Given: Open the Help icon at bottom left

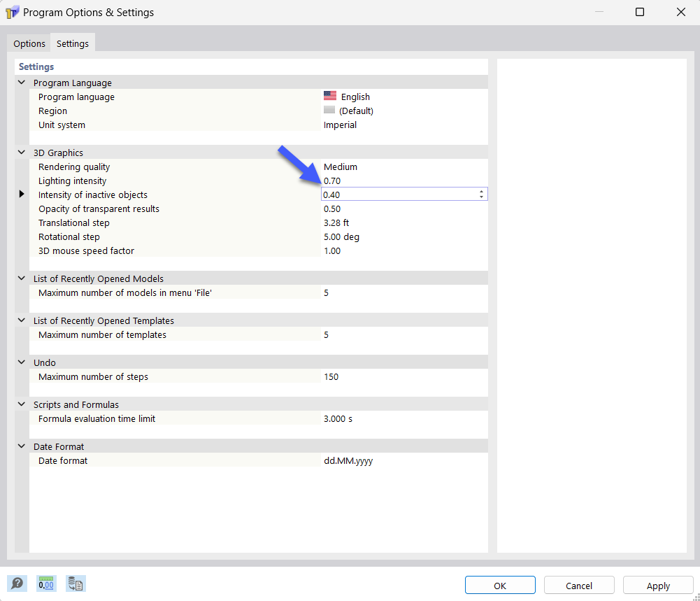Looking at the screenshot, I should 17,583.
